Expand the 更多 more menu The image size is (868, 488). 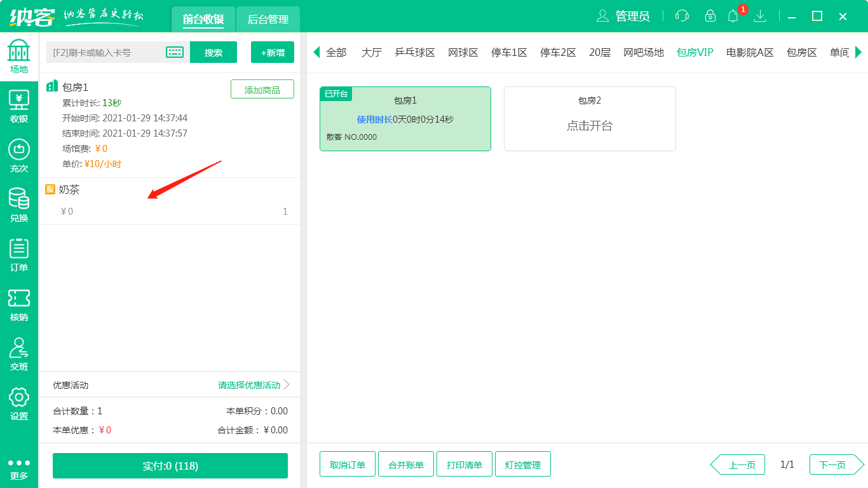coord(19,468)
